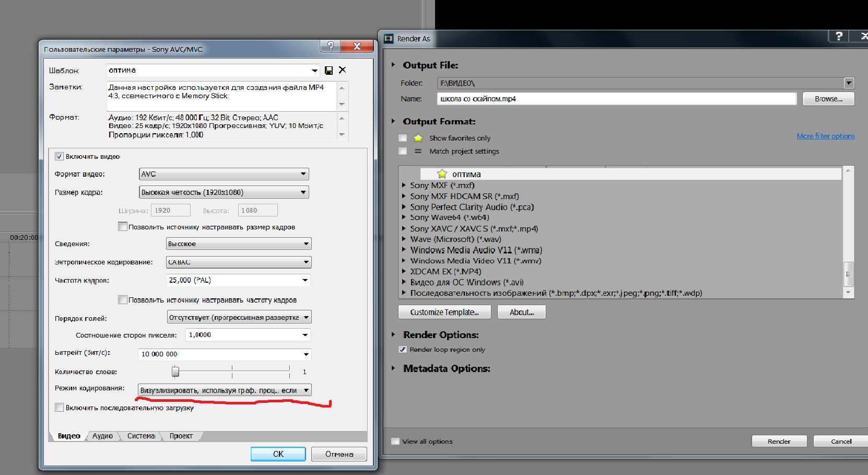The height and width of the screenshot is (475, 868).
Task: Save template using the floppy disk icon
Action: [329, 71]
